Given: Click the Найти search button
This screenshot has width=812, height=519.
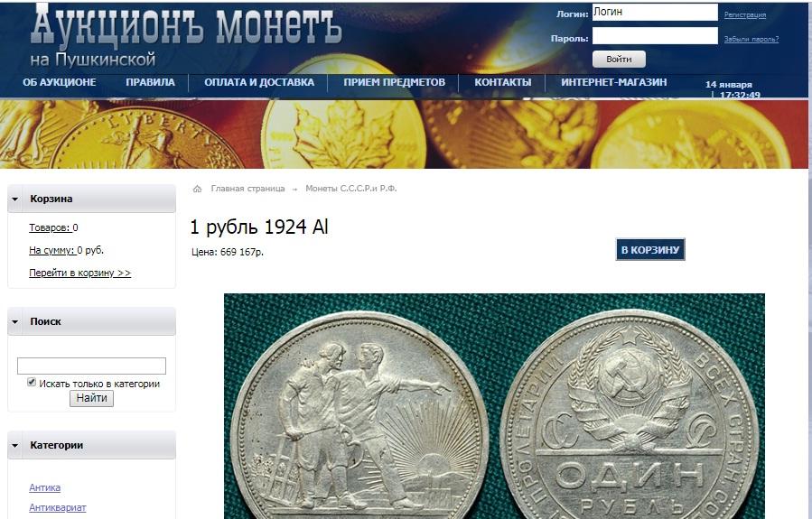Looking at the screenshot, I should pos(91,398).
